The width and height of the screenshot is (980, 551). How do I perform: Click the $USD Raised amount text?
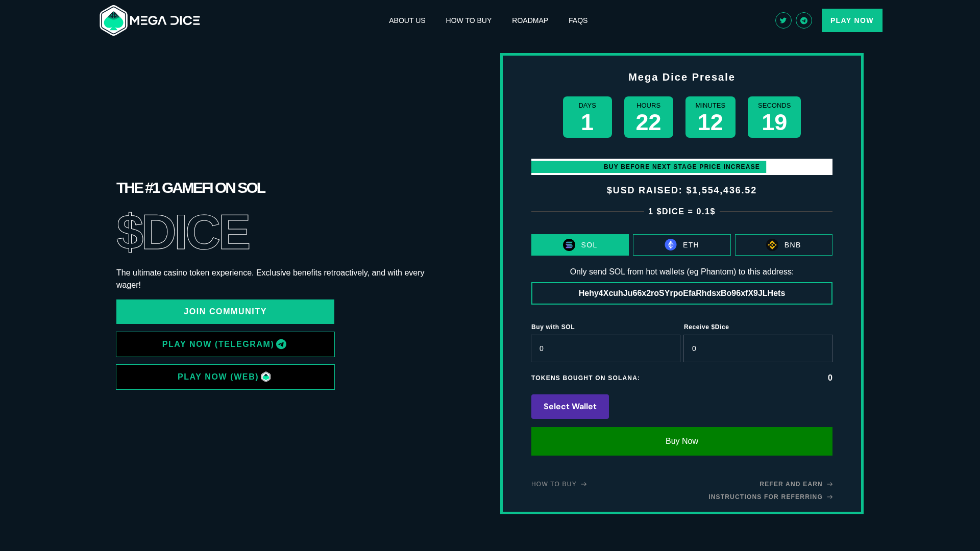pos(682,190)
